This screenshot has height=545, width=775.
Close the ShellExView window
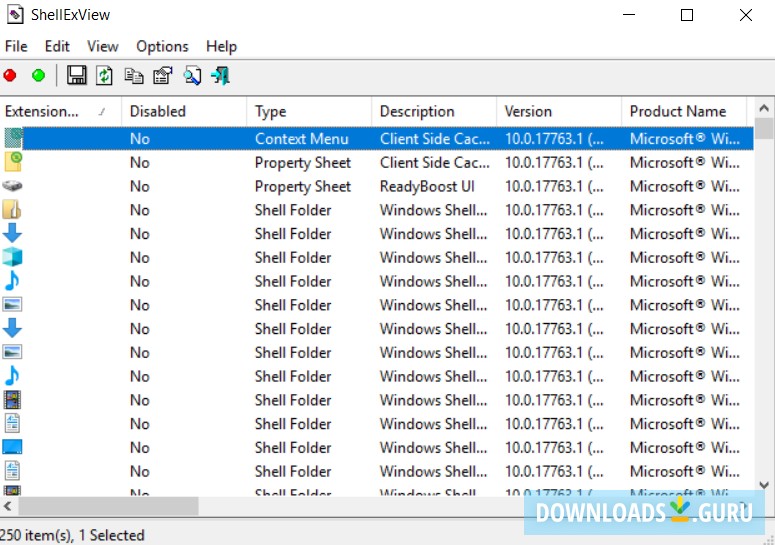click(746, 15)
